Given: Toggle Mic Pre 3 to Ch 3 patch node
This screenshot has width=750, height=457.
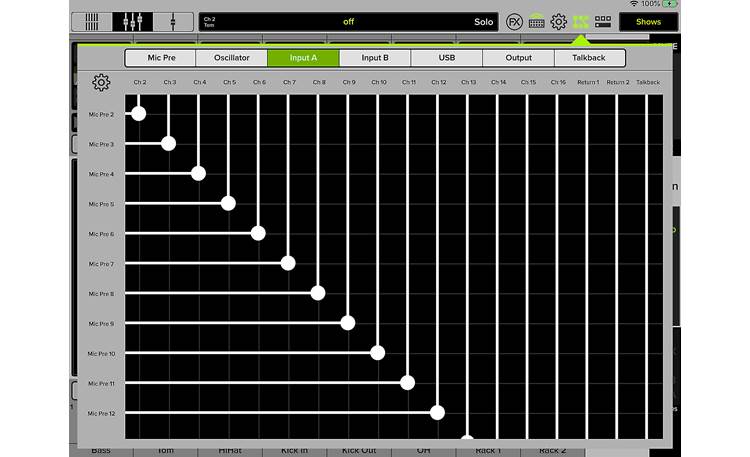Looking at the screenshot, I should tap(168, 144).
